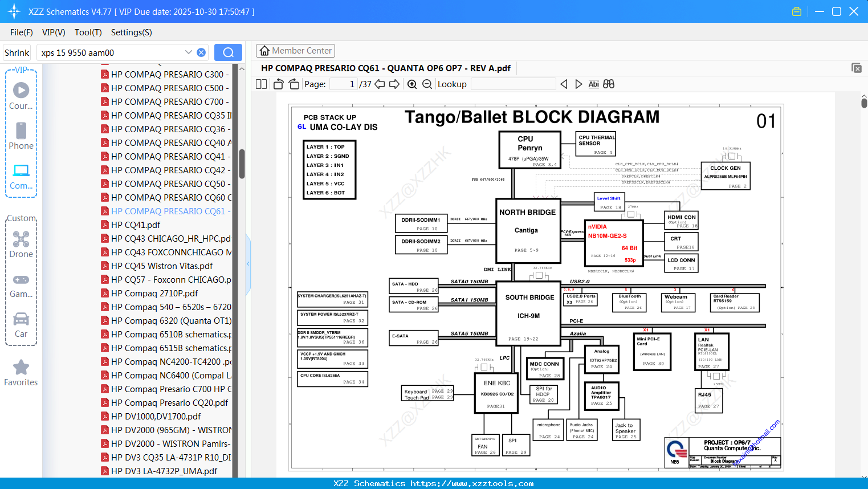
Task: Open the Car category in sidebar
Action: click(x=21, y=324)
